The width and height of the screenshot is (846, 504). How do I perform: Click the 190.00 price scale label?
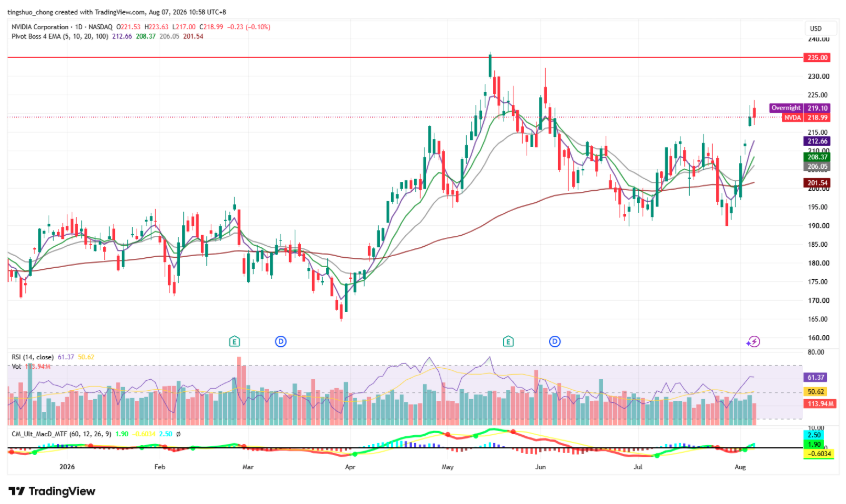click(x=818, y=226)
